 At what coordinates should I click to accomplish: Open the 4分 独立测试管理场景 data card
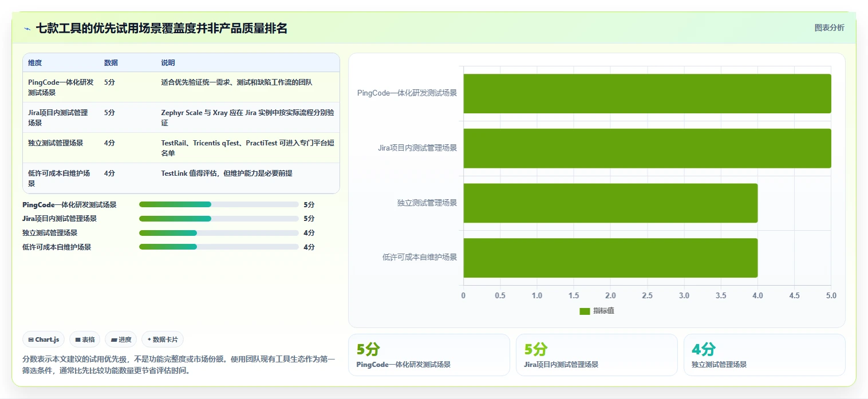[x=764, y=355]
